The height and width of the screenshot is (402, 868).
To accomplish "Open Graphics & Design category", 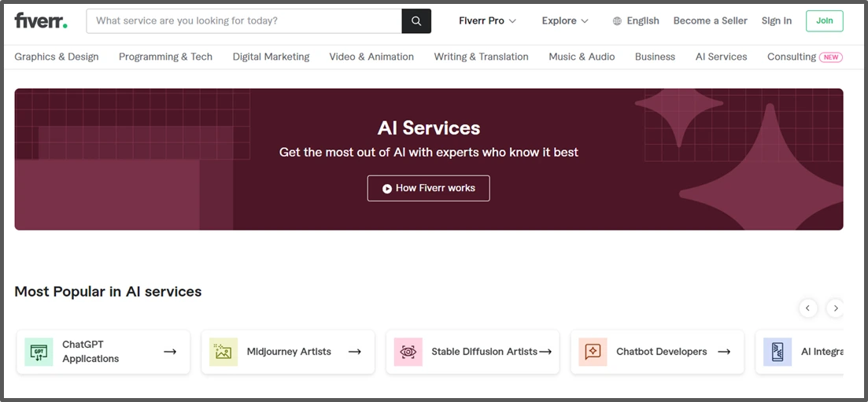I will click(57, 57).
